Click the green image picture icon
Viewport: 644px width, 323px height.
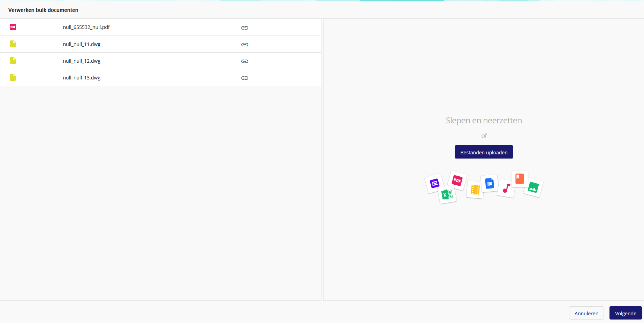pyautogui.click(x=533, y=187)
